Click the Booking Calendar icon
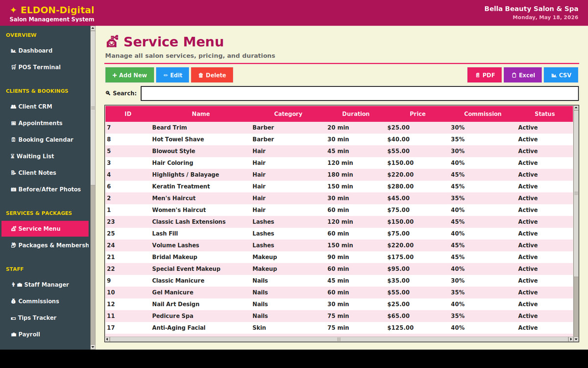Screen dimensions: 588x368 [x=13, y=140]
